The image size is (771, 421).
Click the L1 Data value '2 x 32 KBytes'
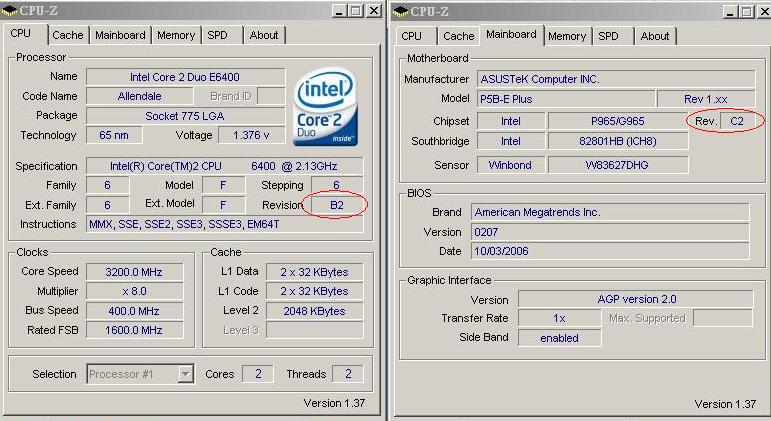[x=315, y=272]
